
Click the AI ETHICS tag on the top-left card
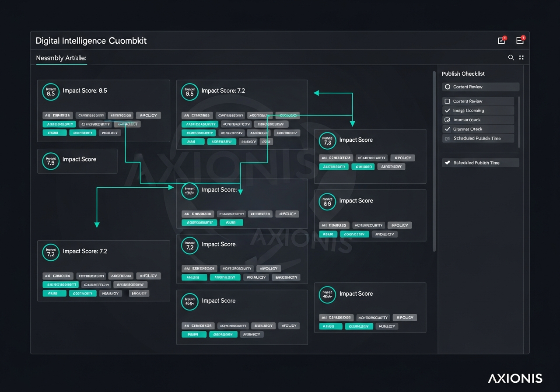pyautogui.click(x=57, y=115)
